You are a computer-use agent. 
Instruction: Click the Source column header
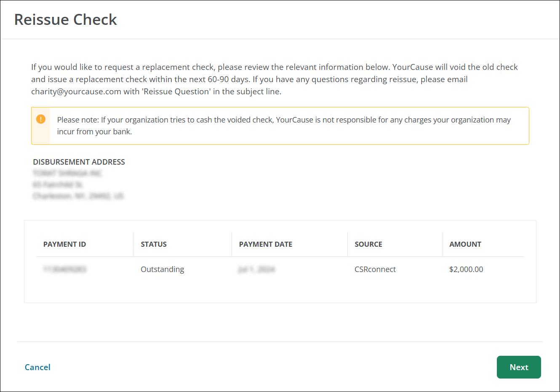[x=368, y=244]
